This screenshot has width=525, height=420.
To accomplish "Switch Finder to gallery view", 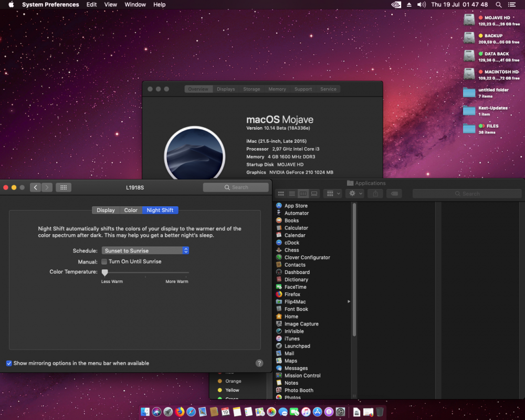I will pyautogui.click(x=314, y=194).
